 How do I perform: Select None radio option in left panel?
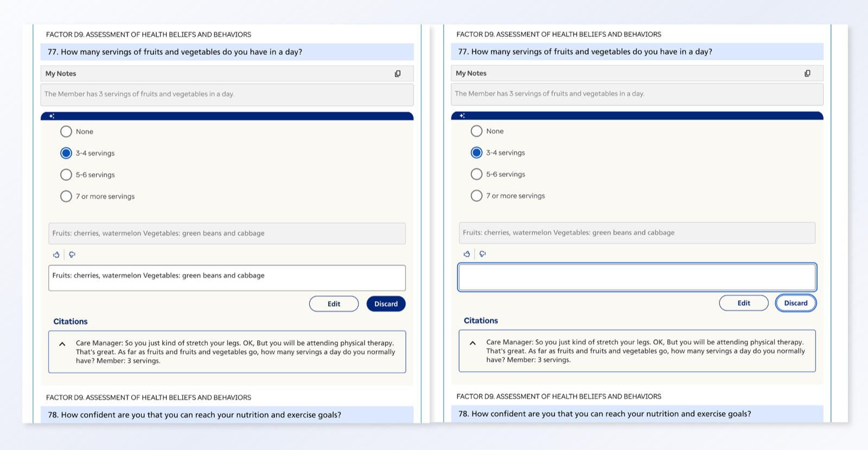[66, 131]
